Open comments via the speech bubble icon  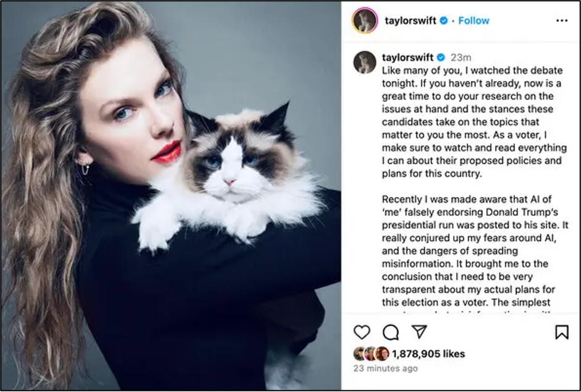click(x=391, y=332)
